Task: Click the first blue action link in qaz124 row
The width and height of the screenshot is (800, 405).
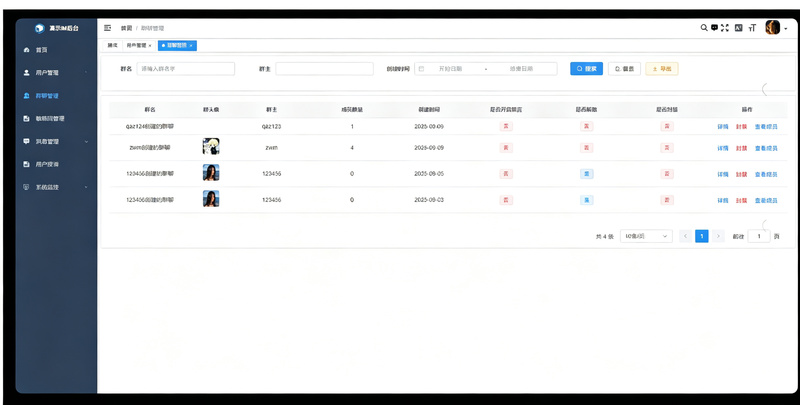Action: coord(722,126)
